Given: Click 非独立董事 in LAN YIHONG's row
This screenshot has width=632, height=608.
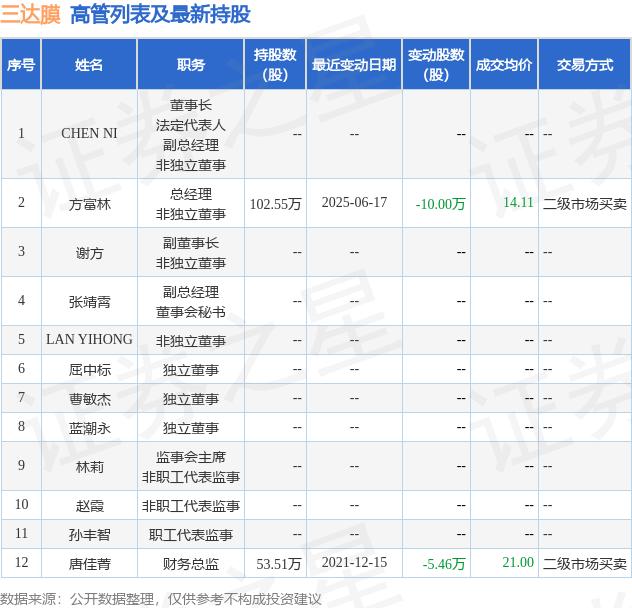Looking at the screenshot, I should 191,341.
